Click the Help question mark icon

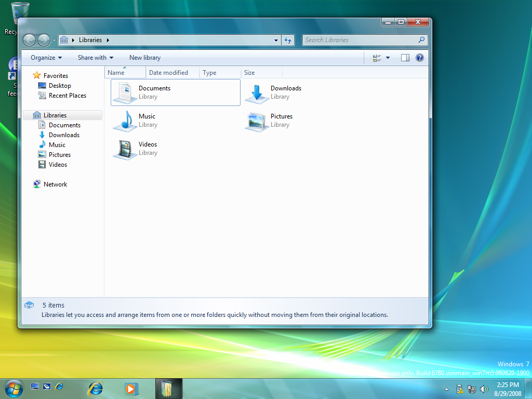[x=420, y=58]
